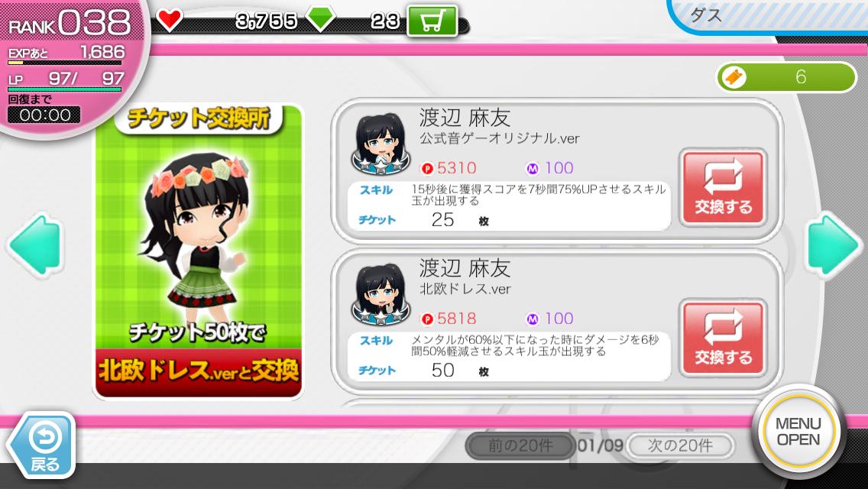868x489 pixels.
Task: Tap the orange ticket count icon
Action: (734, 77)
